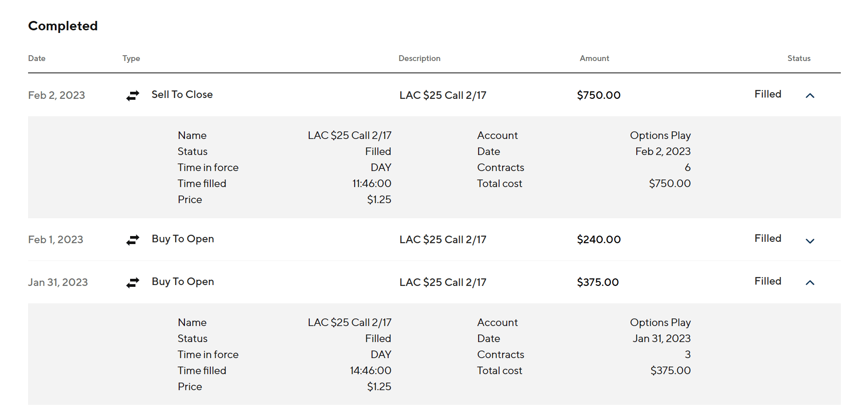
Task: Click the $375.00 amount in Jan 31 row
Action: tap(598, 282)
